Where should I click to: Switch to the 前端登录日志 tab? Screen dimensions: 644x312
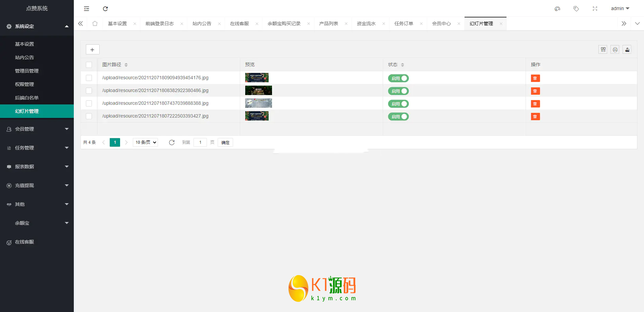click(160, 24)
